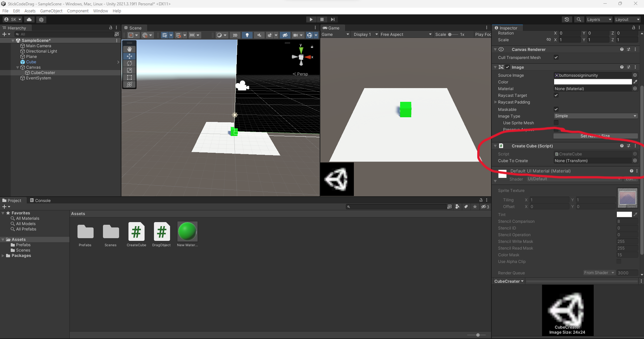Viewport: 644px width, 339px height.
Task: Toggle Cull Transparent Mesh checkbox
Action: click(556, 57)
